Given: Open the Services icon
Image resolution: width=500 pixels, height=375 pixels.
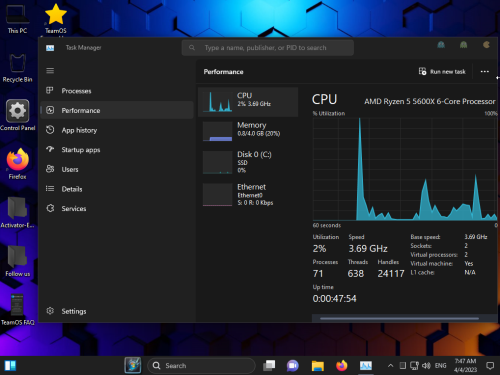Looking at the screenshot, I should (x=50, y=208).
